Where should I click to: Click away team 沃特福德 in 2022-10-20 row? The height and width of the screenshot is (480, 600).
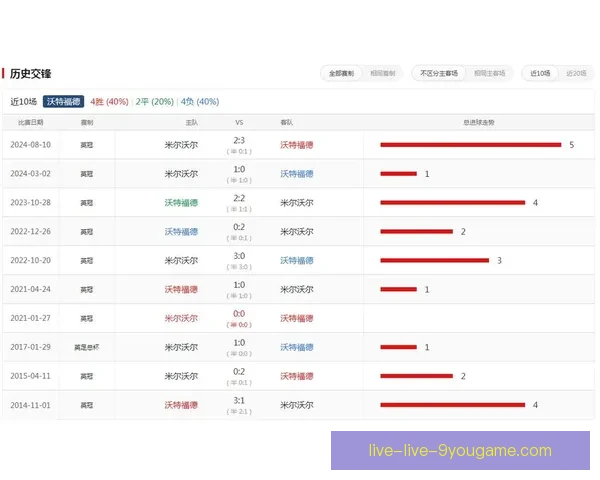point(297,260)
